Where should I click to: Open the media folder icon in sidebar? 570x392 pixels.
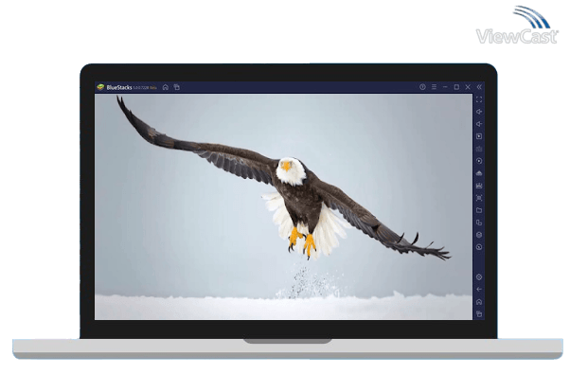pos(479,210)
